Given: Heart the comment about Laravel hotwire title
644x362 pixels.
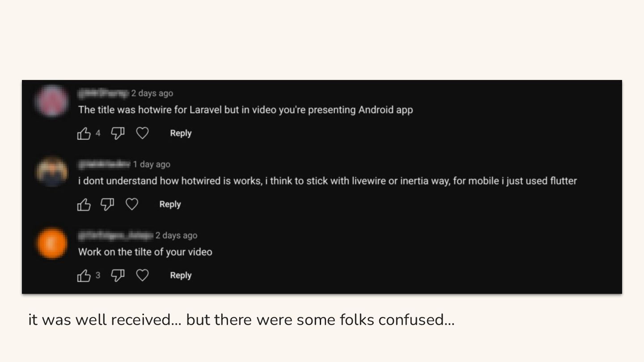Looking at the screenshot, I should [x=142, y=133].
